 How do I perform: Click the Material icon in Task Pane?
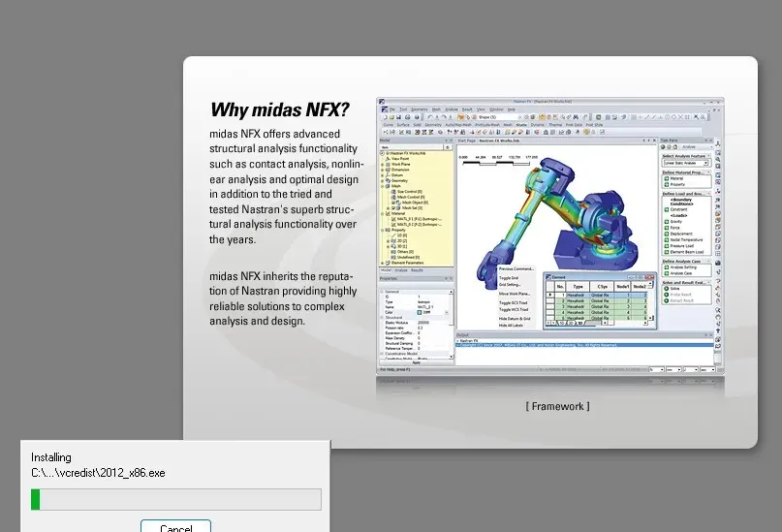pos(667,178)
